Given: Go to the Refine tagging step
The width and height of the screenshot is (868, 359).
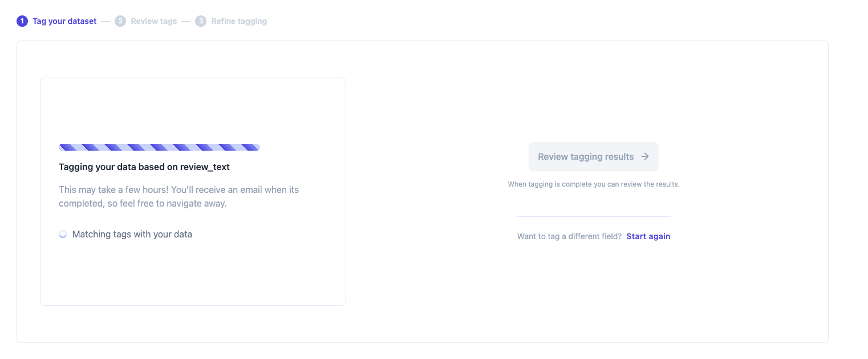Looking at the screenshot, I should [239, 21].
